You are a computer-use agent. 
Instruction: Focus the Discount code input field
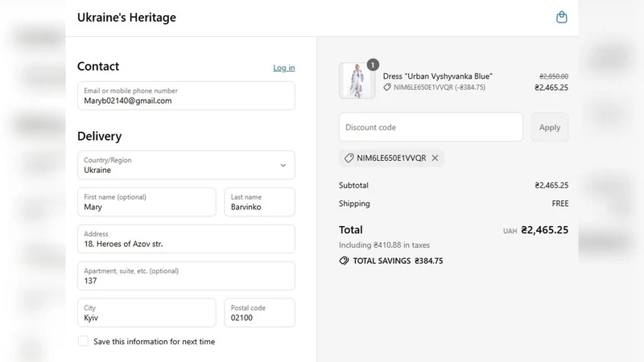point(431,127)
